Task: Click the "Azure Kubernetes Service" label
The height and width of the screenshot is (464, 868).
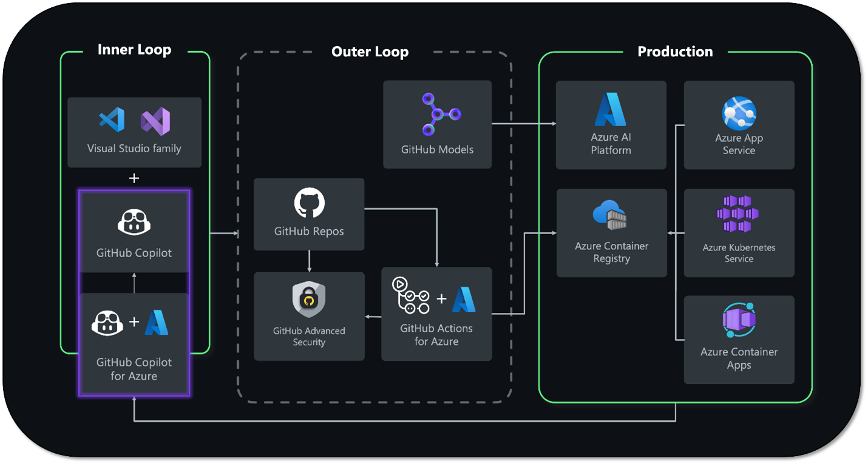Action: tap(739, 253)
